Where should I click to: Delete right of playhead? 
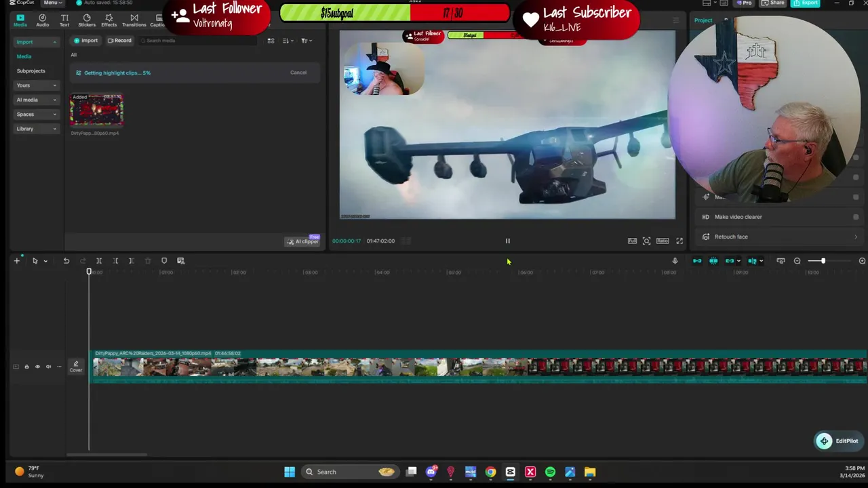coord(131,261)
